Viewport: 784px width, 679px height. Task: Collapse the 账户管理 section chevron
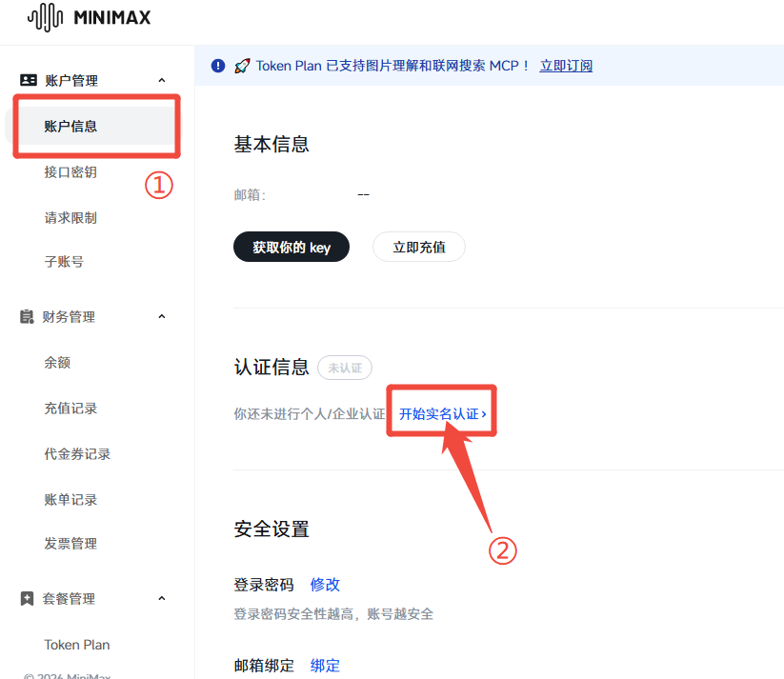pyautogui.click(x=161, y=81)
